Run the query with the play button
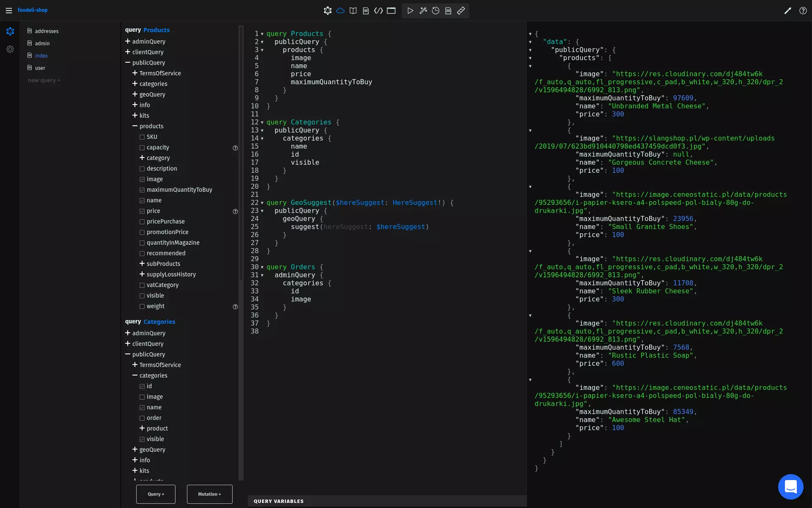 click(410, 11)
